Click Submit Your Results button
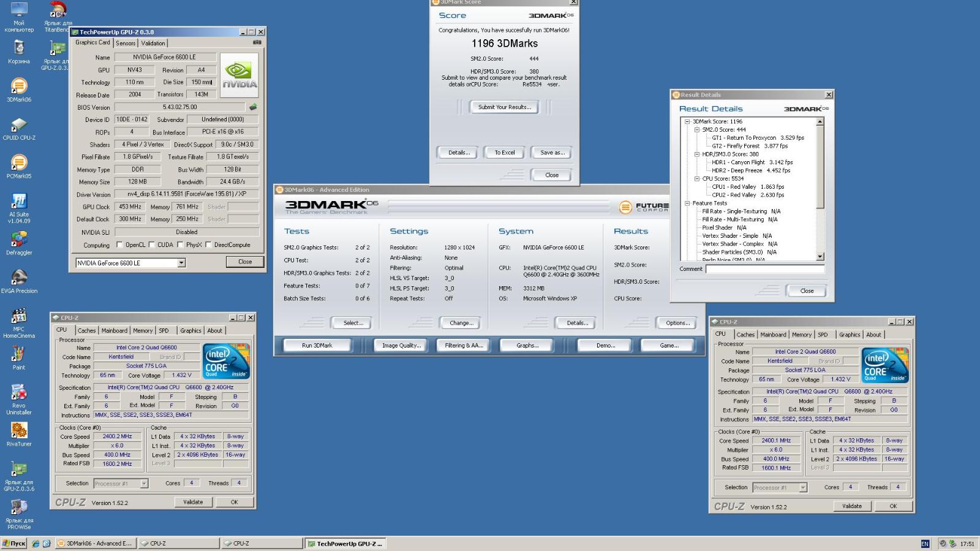 (505, 107)
